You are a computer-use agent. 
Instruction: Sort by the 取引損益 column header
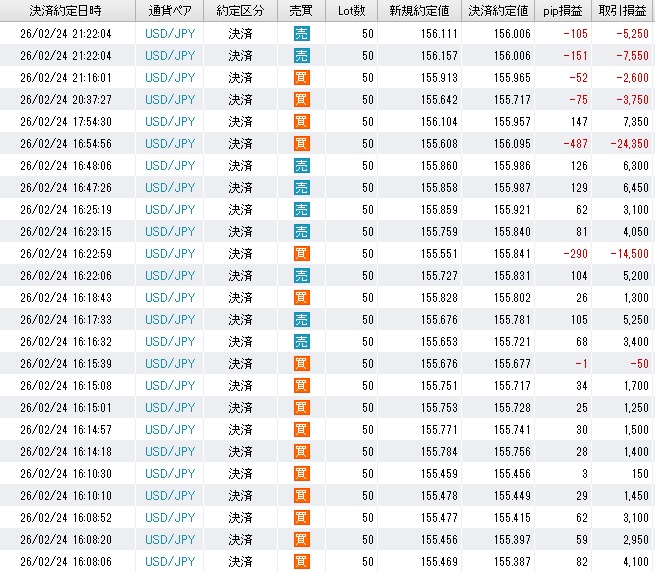pyautogui.click(x=622, y=10)
